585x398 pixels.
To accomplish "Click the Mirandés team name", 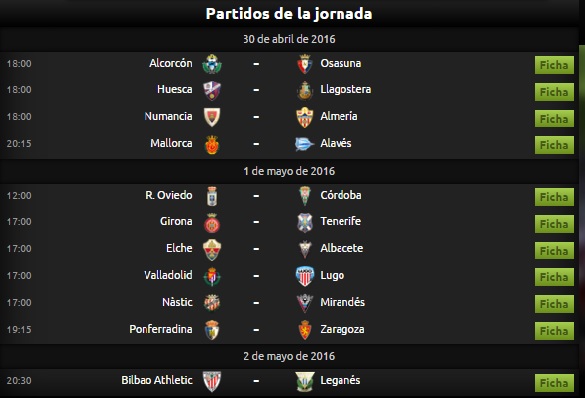I will click(342, 302).
